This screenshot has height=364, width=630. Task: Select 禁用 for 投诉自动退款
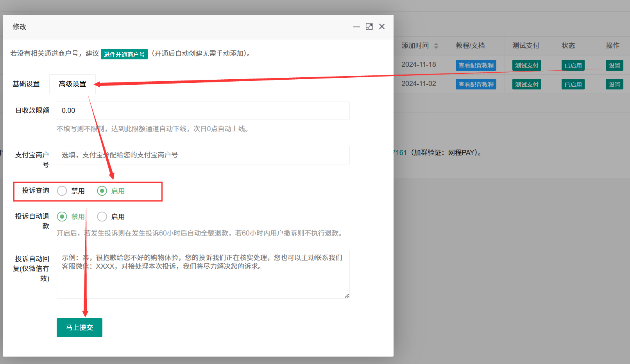62,217
